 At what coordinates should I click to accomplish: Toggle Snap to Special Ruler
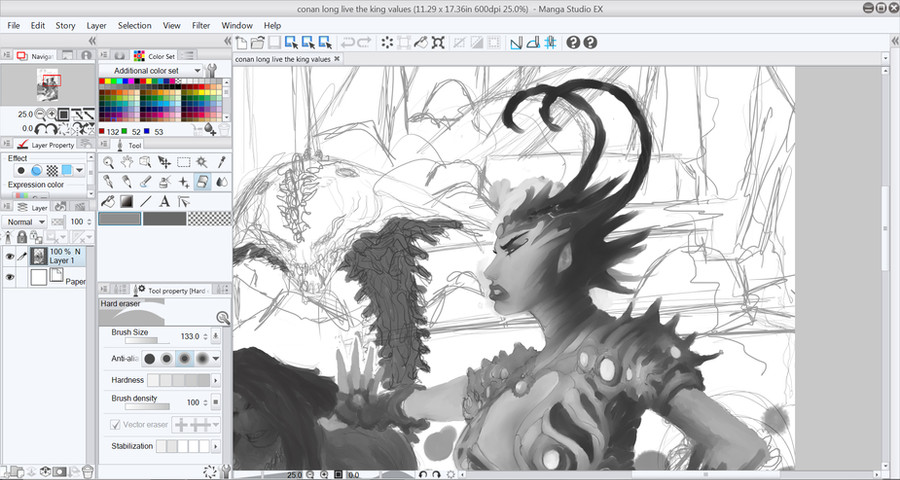click(x=533, y=42)
